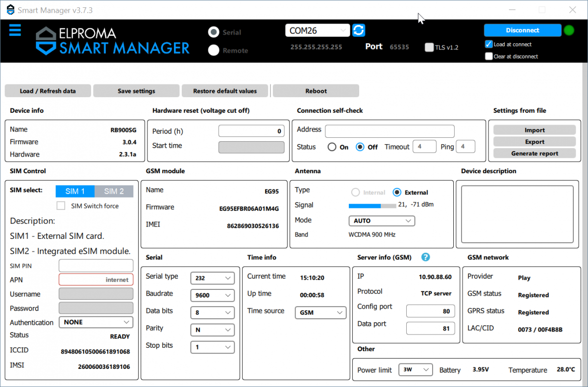Enable SIM Switch force
This screenshot has height=387, width=588.
(x=61, y=205)
